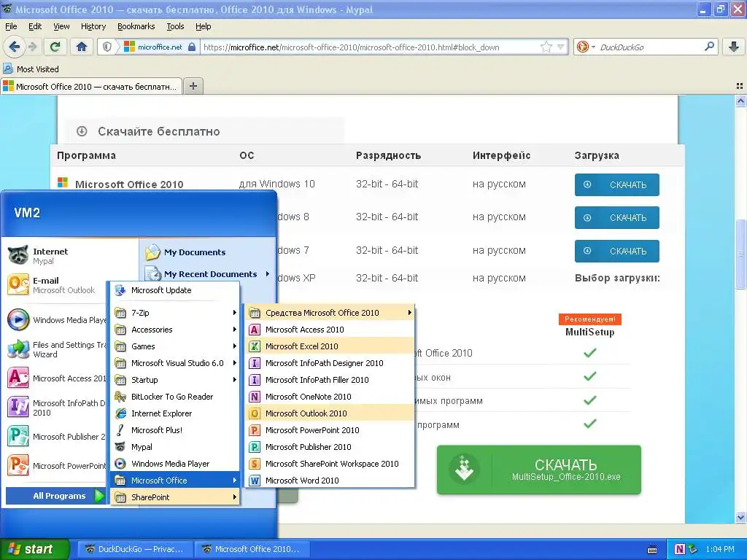The image size is (747, 560).
Task: Open the View menu
Action: click(x=61, y=26)
